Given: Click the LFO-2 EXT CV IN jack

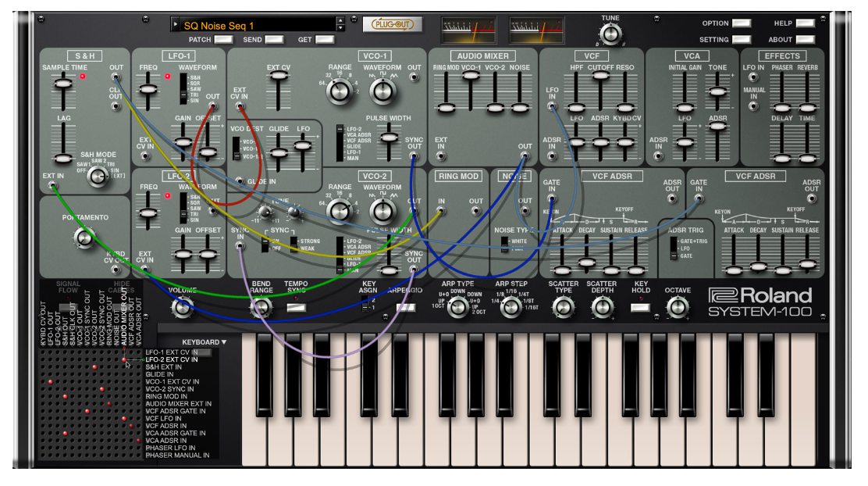Looking at the screenshot, I should [145, 270].
